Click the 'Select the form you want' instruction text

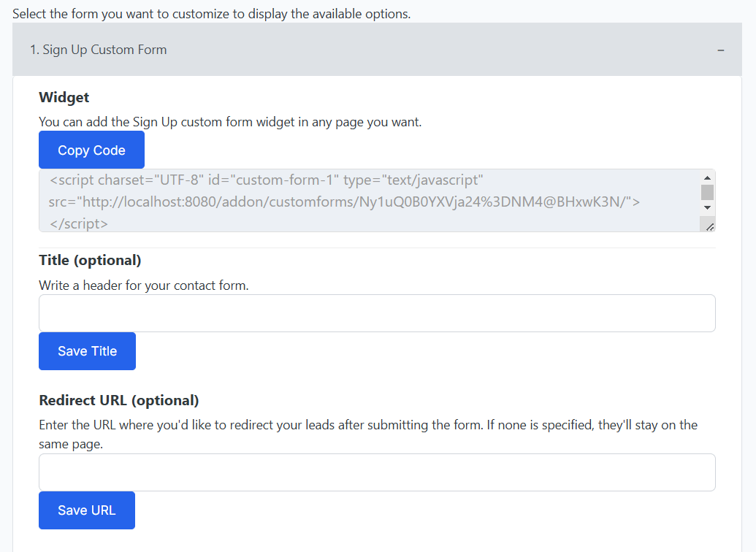pos(211,13)
